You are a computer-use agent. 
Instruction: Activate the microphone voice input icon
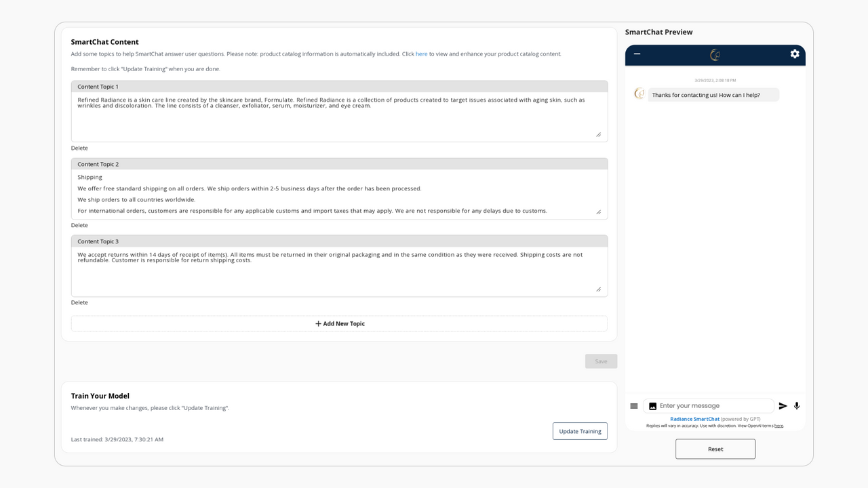click(796, 405)
